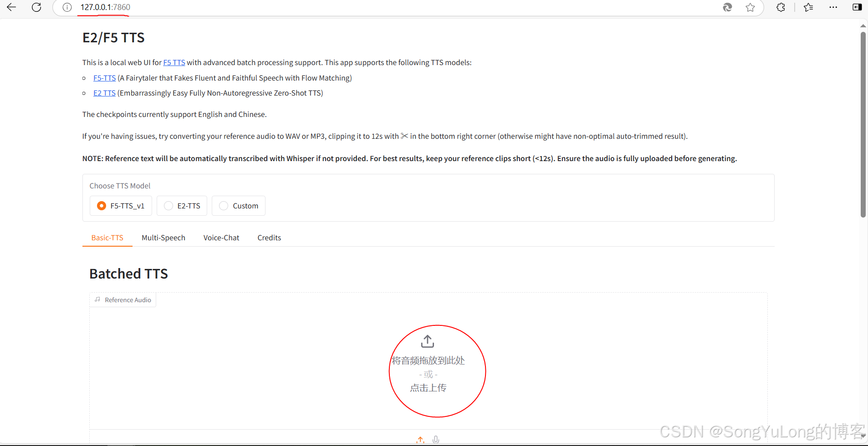
Task: Click the 点击上传 upload text
Action: pos(428,388)
